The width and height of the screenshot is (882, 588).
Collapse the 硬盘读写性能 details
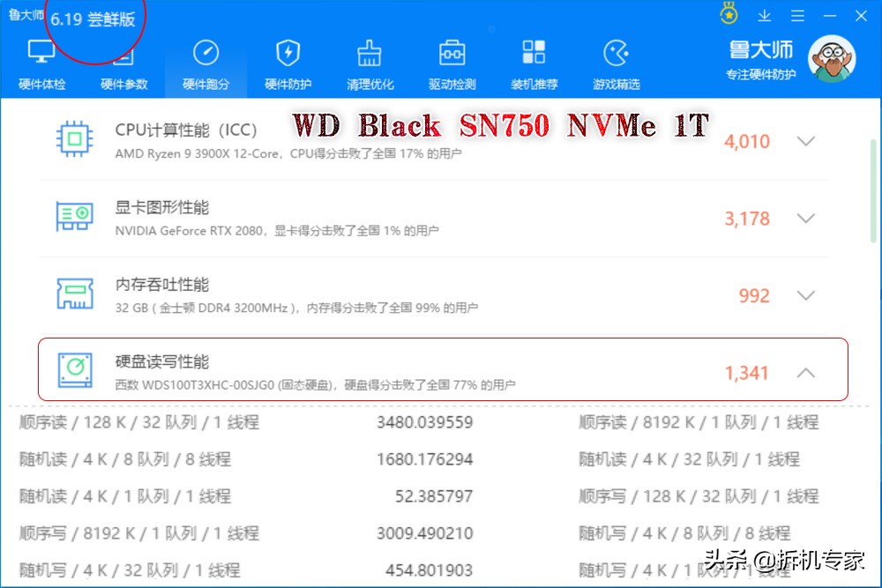tap(805, 370)
